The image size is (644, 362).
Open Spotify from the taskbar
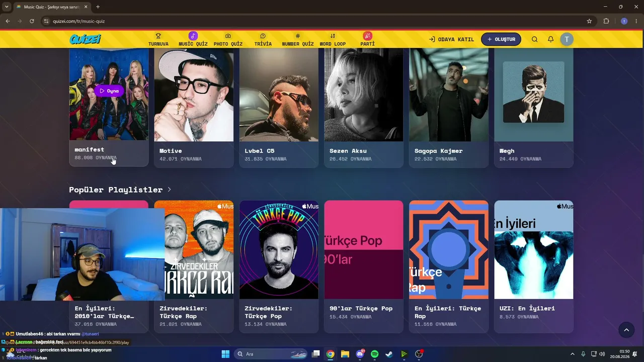click(x=374, y=354)
